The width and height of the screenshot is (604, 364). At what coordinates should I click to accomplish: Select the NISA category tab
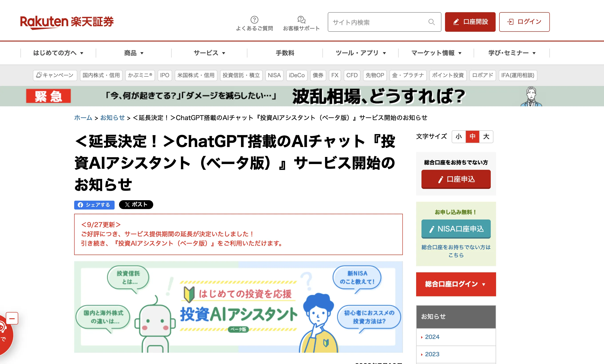coord(274,75)
